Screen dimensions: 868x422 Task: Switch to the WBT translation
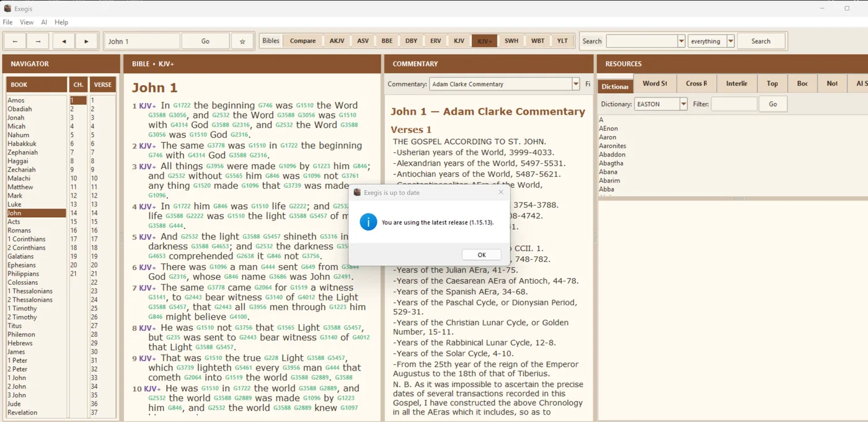tap(538, 41)
